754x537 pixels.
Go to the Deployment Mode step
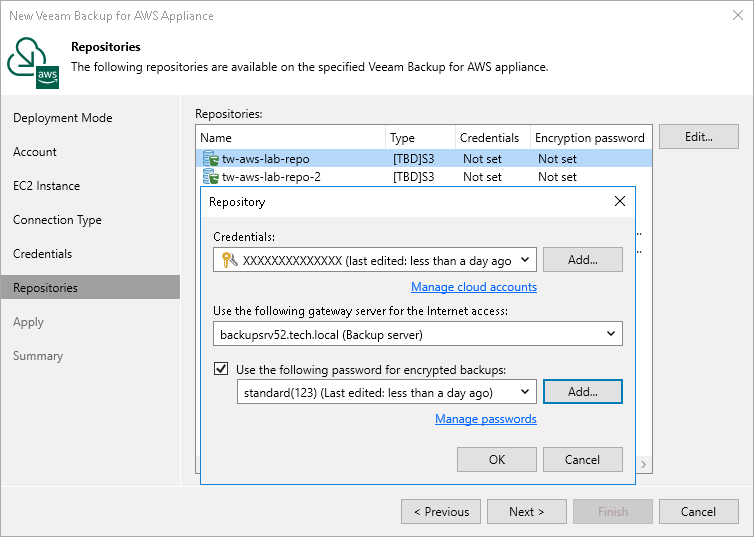[62, 118]
